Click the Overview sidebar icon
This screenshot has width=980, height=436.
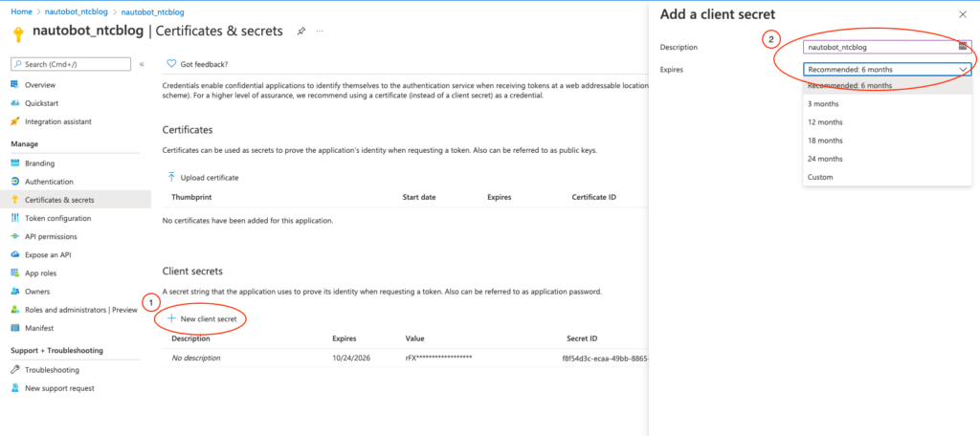click(x=15, y=85)
